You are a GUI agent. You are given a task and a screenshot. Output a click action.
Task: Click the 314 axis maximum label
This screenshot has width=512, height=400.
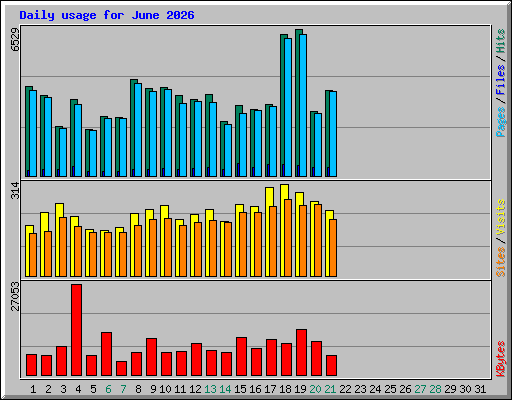[x=15, y=190]
